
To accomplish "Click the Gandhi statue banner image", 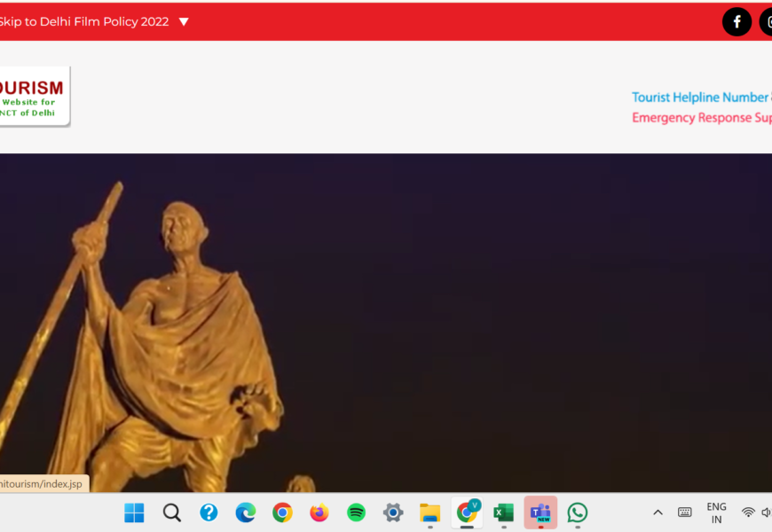I will 386,323.
